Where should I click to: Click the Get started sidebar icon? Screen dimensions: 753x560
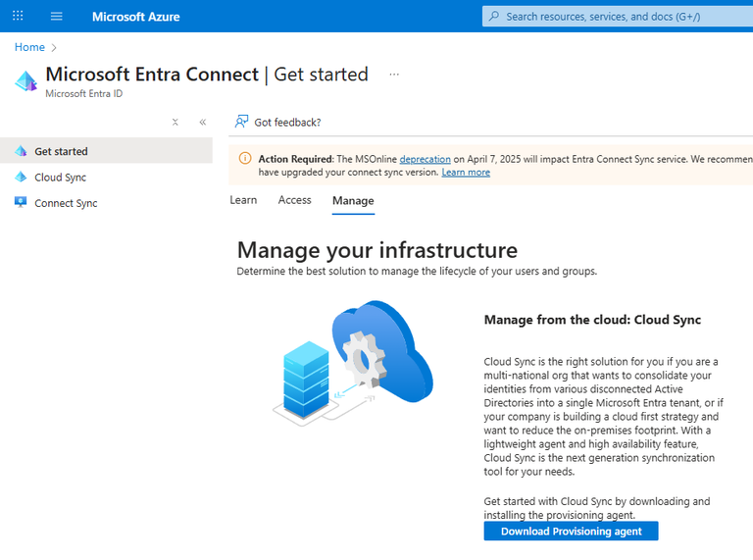point(21,151)
